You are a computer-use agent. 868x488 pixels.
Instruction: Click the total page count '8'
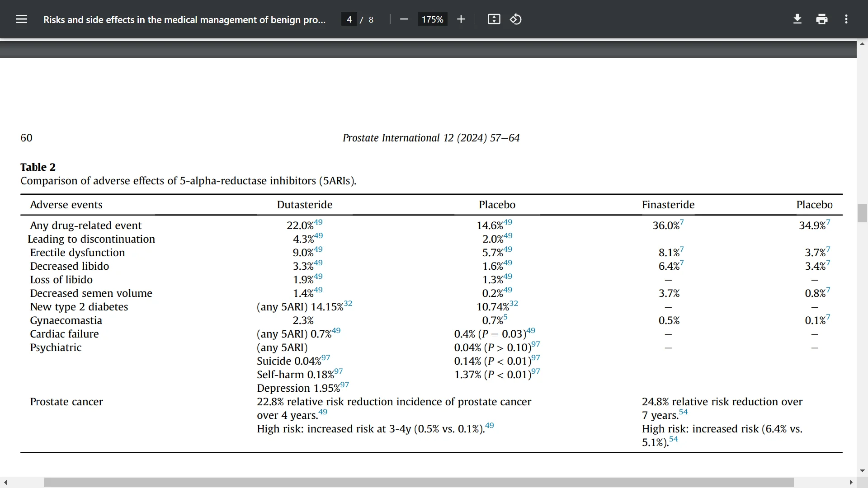coord(371,19)
